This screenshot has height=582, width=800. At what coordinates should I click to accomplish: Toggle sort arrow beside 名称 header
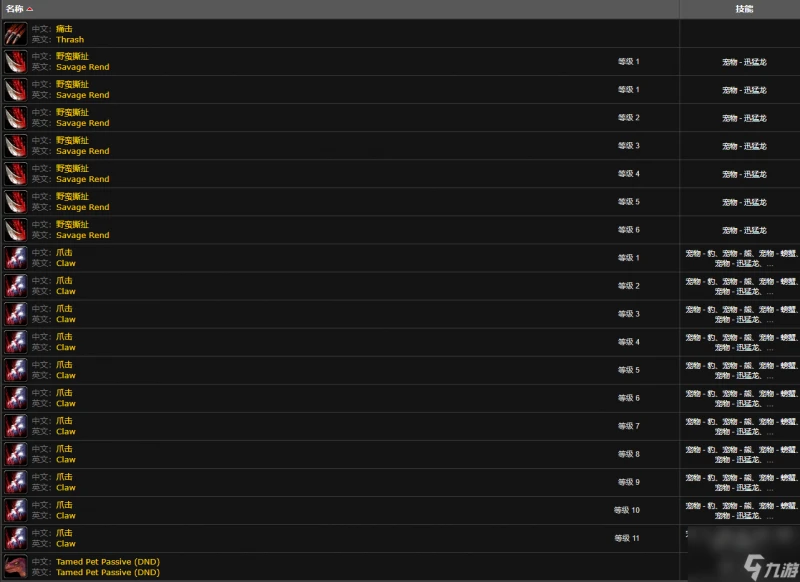[x=30, y=9]
